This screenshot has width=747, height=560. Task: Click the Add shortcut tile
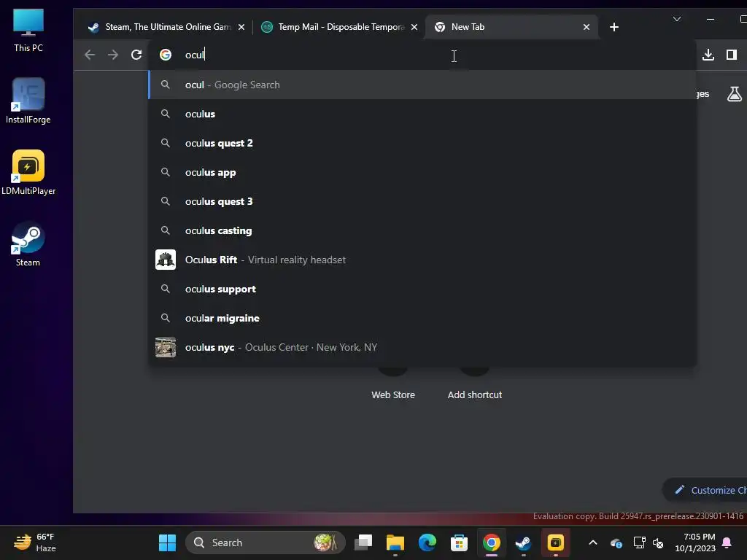click(x=474, y=385)
